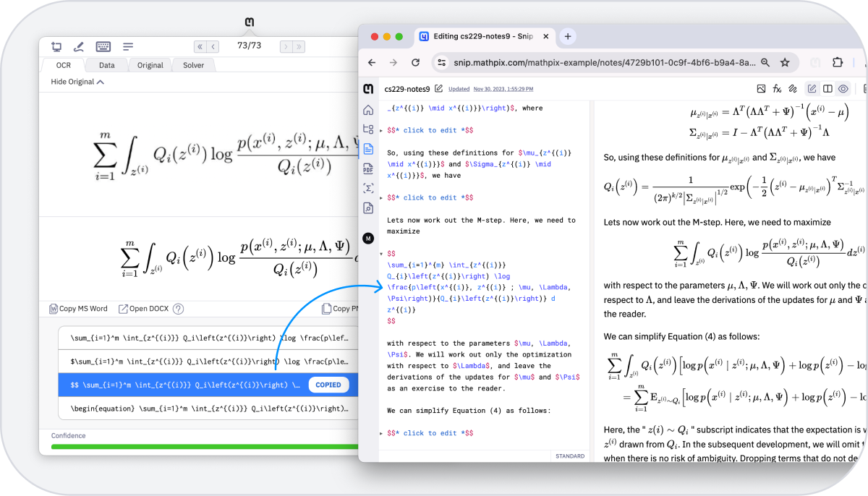Click the screen capture icon in Snip window
The width and height of the screenshot is (868, 496).
click(56, 46)
